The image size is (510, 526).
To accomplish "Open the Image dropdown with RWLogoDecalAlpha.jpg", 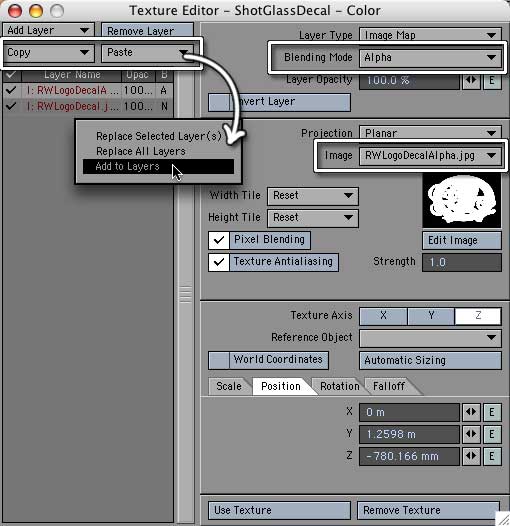I will (x=430, y=156).
